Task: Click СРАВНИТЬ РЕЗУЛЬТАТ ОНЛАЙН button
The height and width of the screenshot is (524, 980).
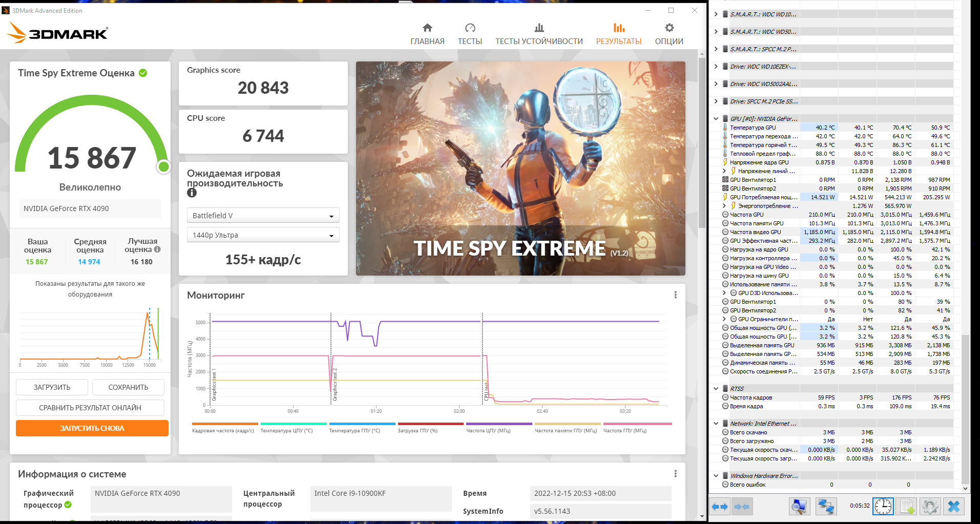Action: pos(90,408)
